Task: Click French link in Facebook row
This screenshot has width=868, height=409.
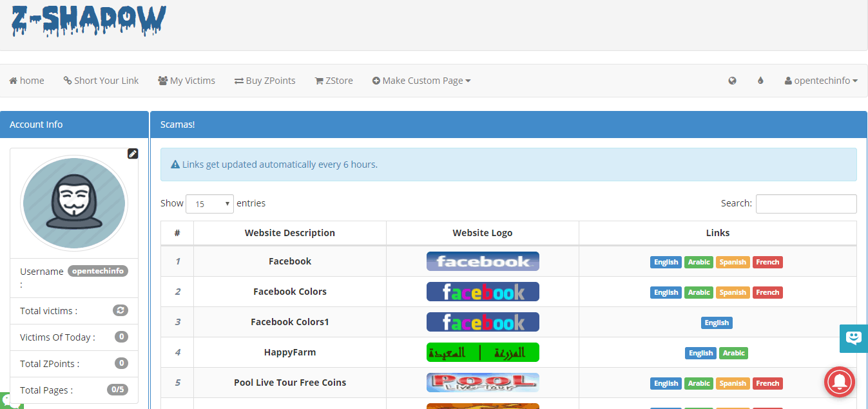Action: pyautogui.click(x=767, y=262)
